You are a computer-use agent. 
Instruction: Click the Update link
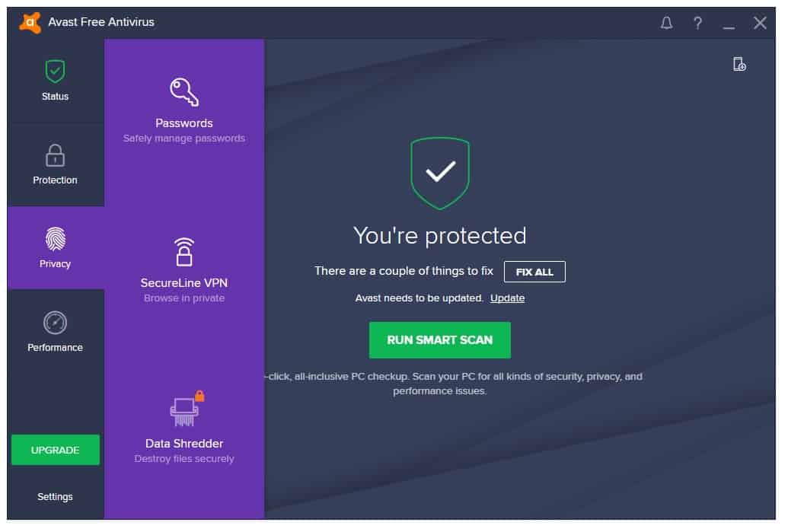507,298
